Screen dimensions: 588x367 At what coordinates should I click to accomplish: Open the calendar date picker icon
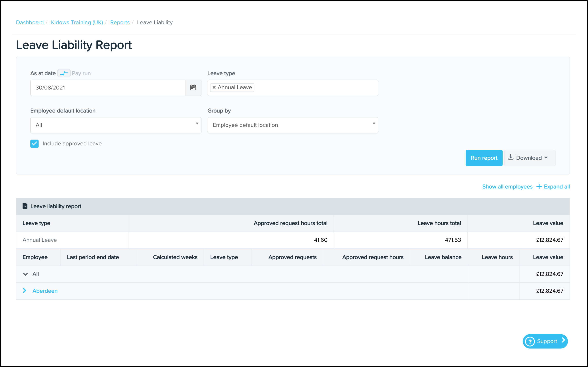point(193,88)
